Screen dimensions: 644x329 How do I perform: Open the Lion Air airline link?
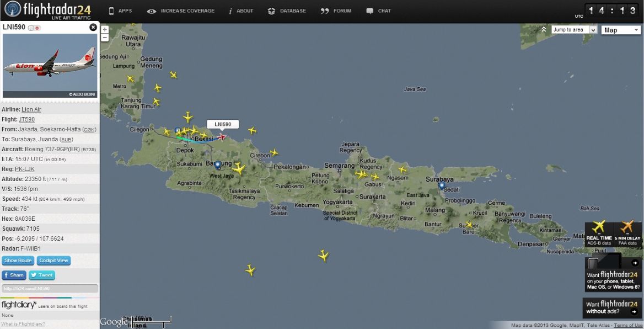(x=31, y=109)
